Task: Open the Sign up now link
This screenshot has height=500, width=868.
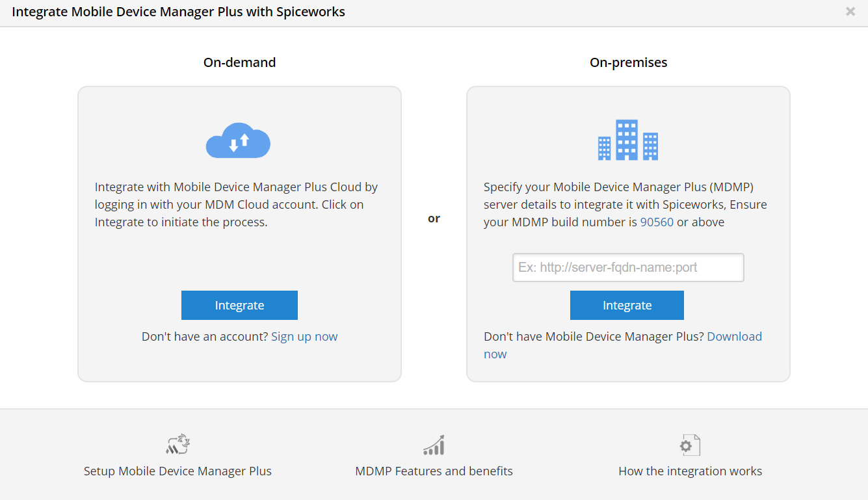Action: 304,337
